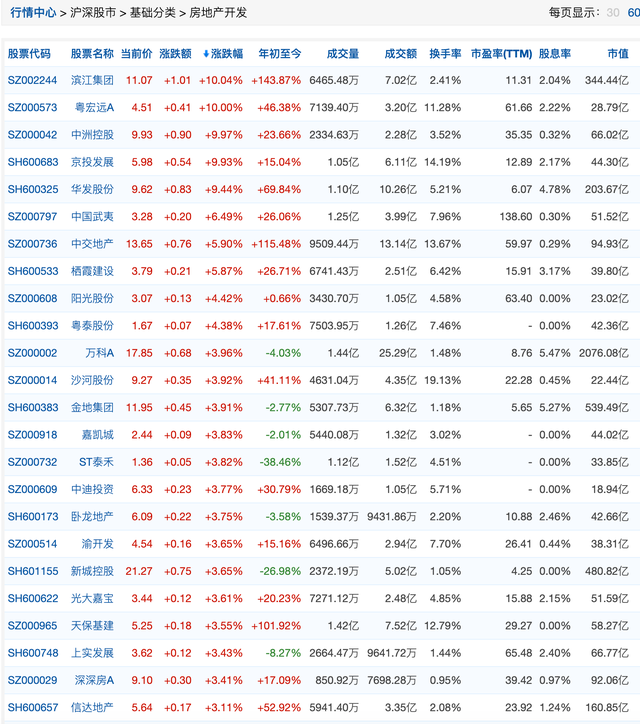
Task: Open the 基础分类 breadcrumb
Action: click(152, 12)
